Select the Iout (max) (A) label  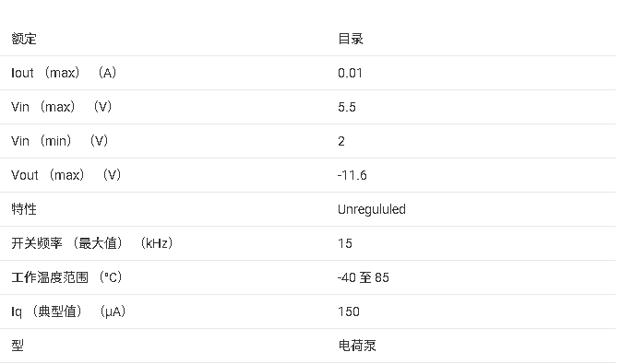pos(64,73)
